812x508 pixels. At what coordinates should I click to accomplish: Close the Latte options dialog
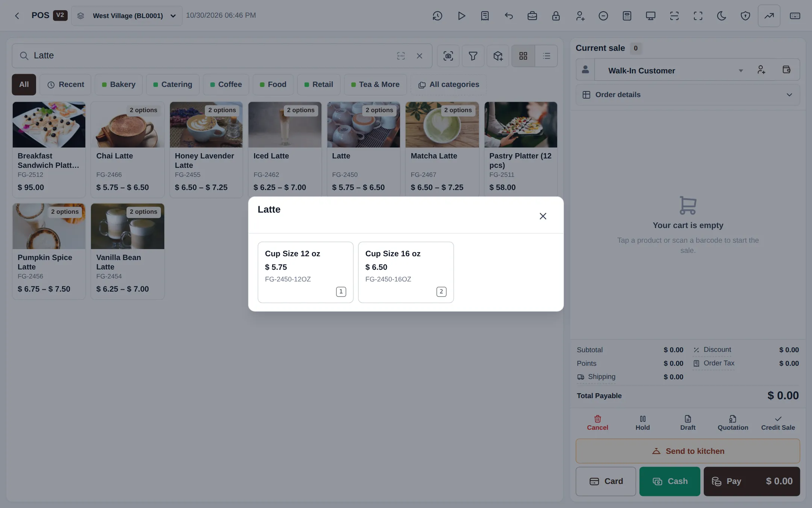pyautogui.click(x=543, y=216)
